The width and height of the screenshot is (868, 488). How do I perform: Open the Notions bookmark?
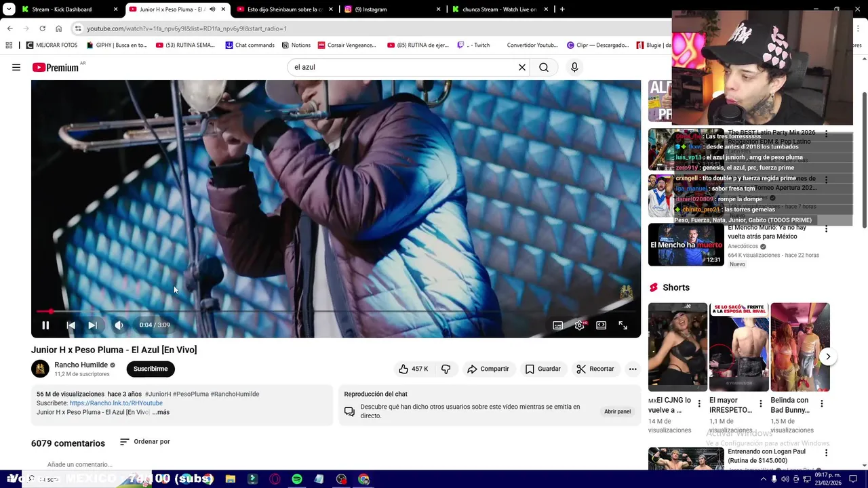point(296,45)
